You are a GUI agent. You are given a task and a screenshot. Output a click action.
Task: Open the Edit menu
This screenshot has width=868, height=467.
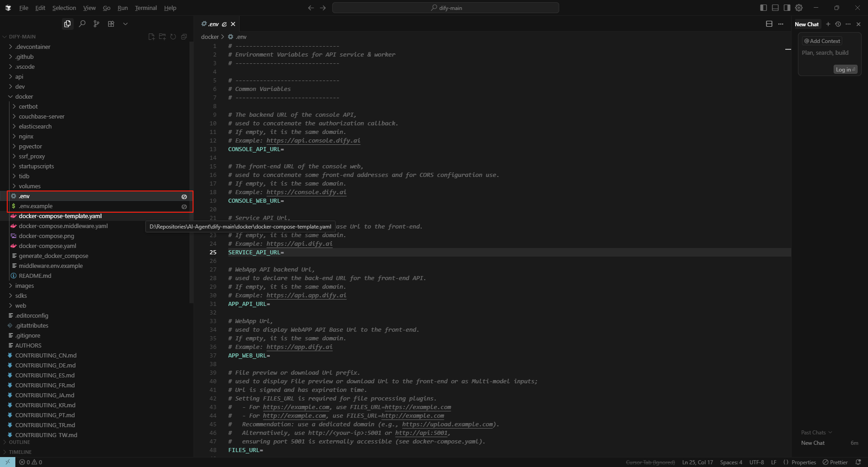pos(40,8)
